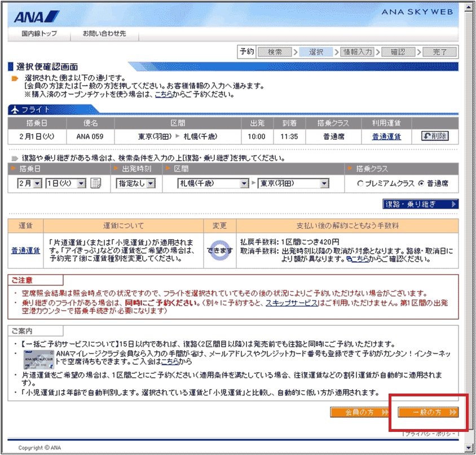476x455 pixels.
Task: Select the 普通席 radio button
Action: [x=421, y=183]
